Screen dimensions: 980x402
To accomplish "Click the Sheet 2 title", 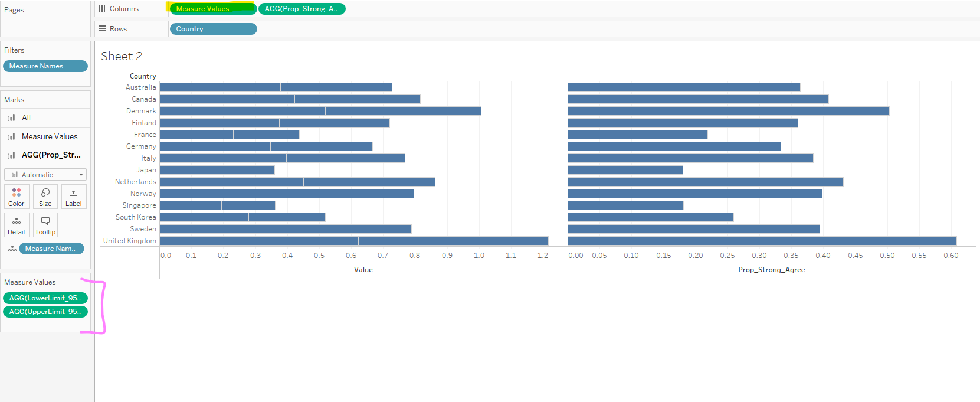I will 122,57.
